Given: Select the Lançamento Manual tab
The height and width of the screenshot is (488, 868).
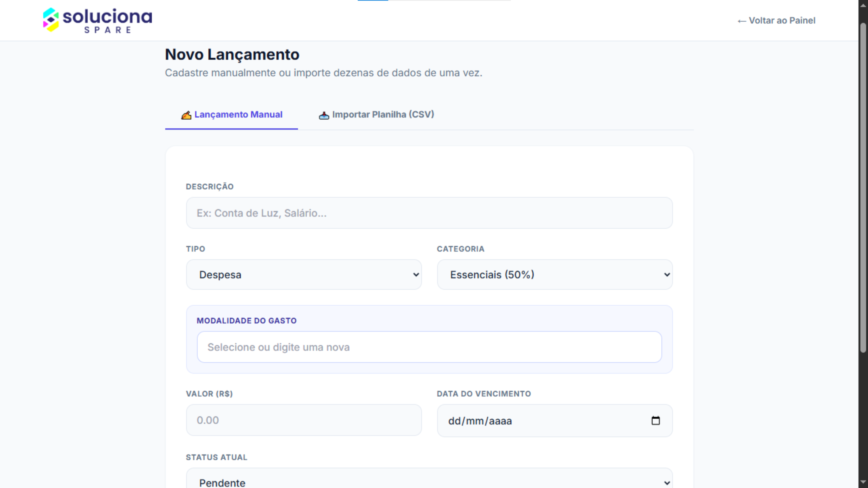Looking at the screenshot, I should click(x=232, y=115).
